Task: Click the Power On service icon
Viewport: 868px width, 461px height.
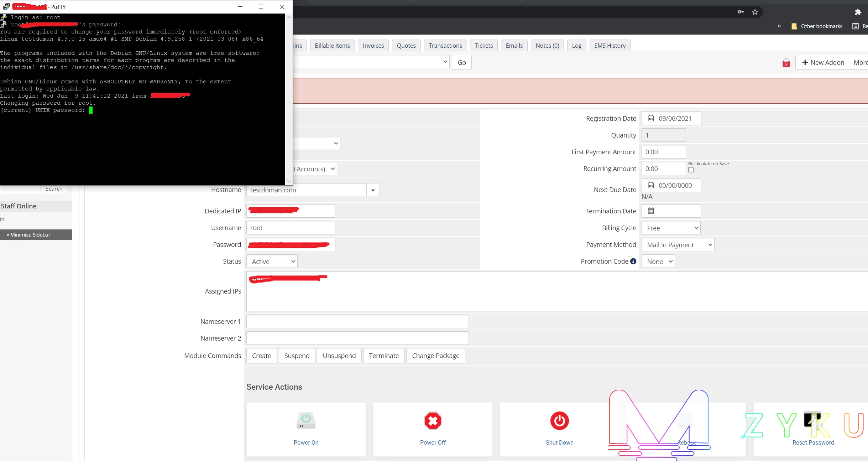Action: (306, 421)
